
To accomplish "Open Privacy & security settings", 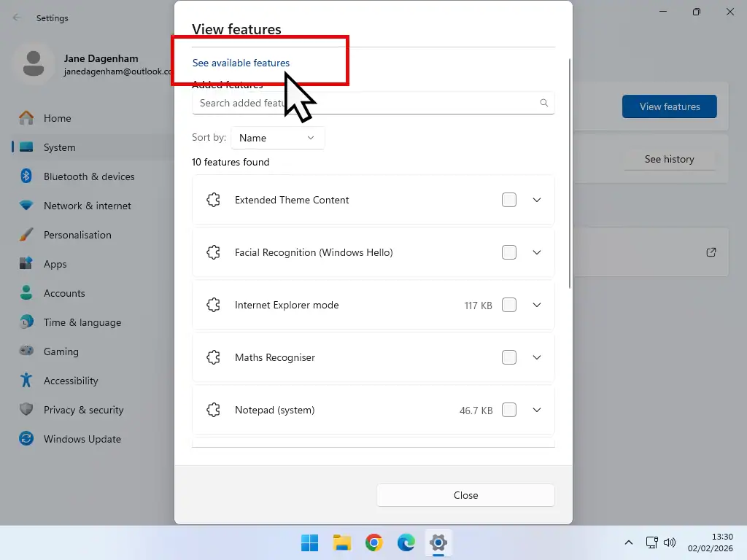I will click(x=84, y=410).
